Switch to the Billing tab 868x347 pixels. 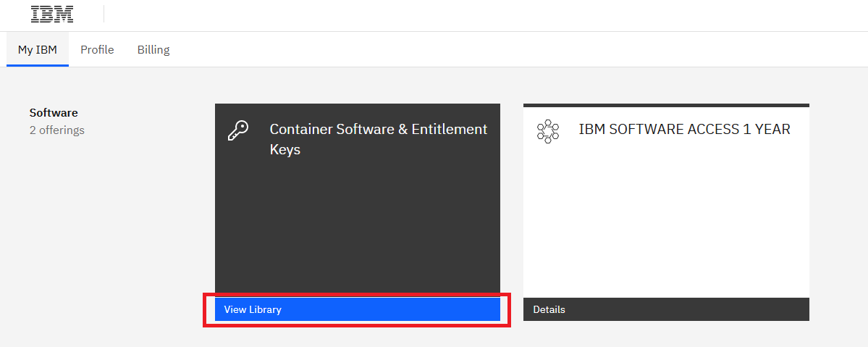(x=153, y=50)
